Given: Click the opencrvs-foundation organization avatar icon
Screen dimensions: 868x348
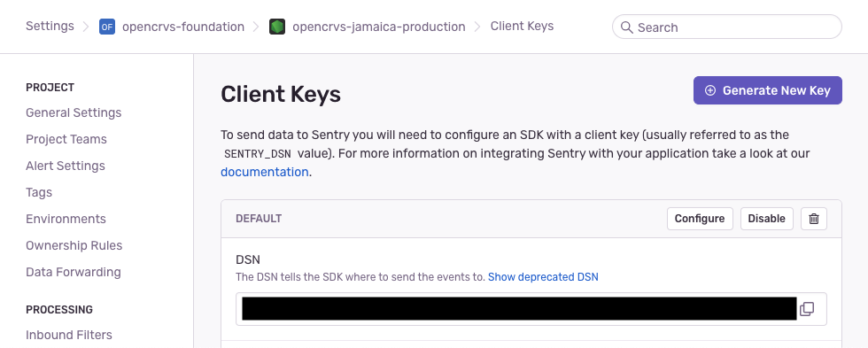Looking at the screenshot, I should 107,27.
